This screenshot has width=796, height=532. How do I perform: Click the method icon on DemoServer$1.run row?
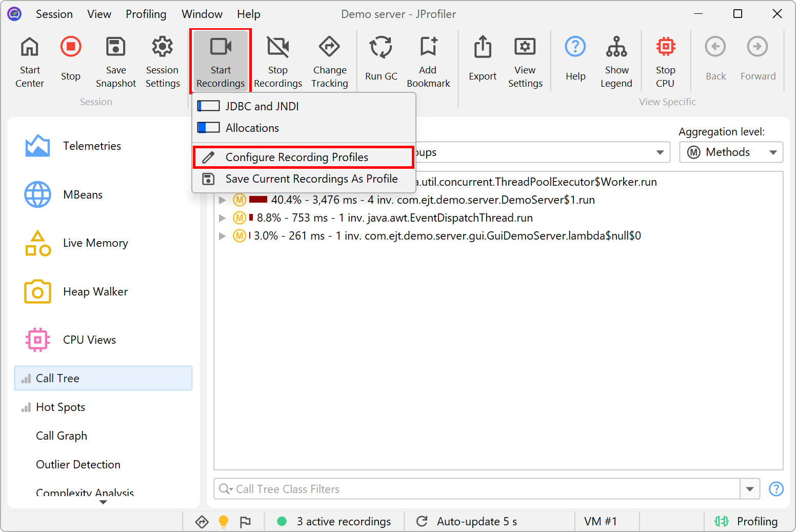tap(240, 200)
